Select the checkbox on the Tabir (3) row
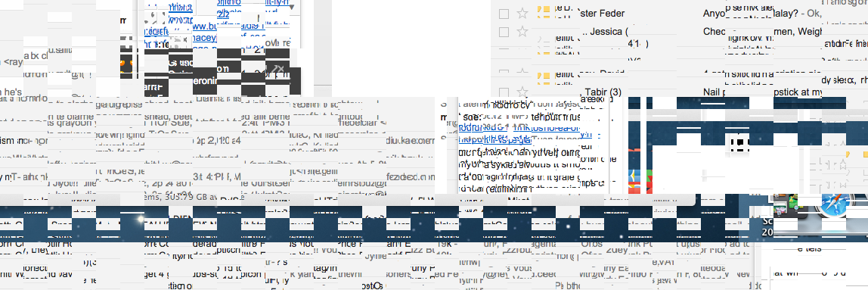This screenshot has height=290, width=868. 504,92
